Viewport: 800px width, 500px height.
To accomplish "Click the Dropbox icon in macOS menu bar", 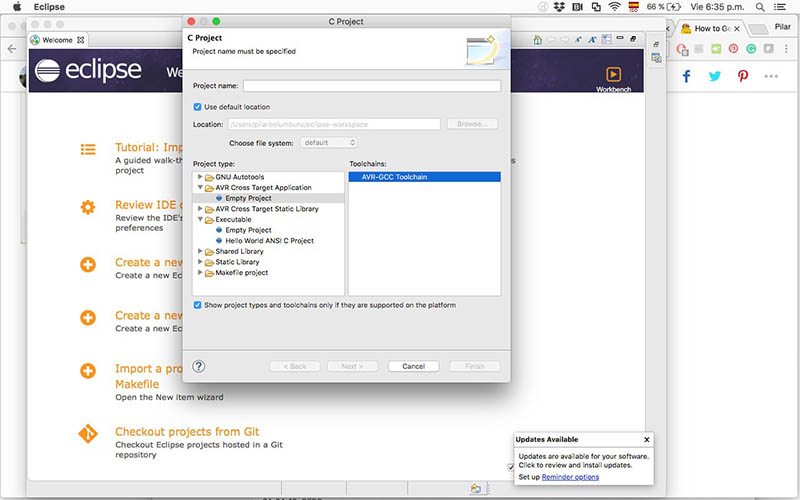I will [x=559, y=7].
